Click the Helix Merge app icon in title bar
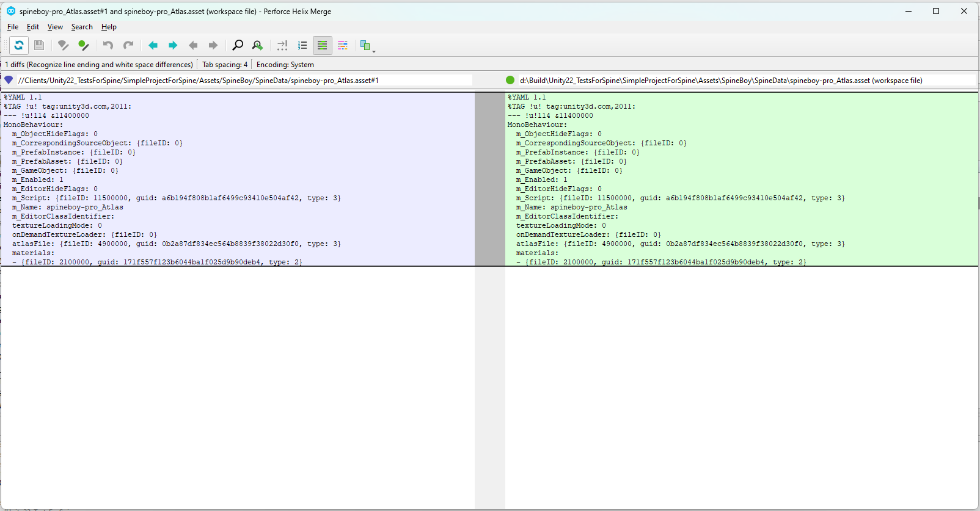 (x=11, y=11)
